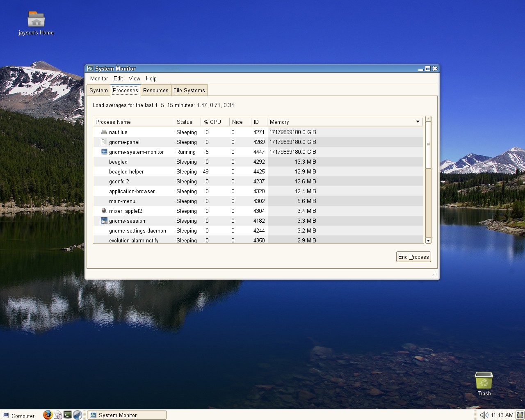The image size is (525, 420).
Task: Select the evolution-alarm-notify process name
Action: (134, 240)
